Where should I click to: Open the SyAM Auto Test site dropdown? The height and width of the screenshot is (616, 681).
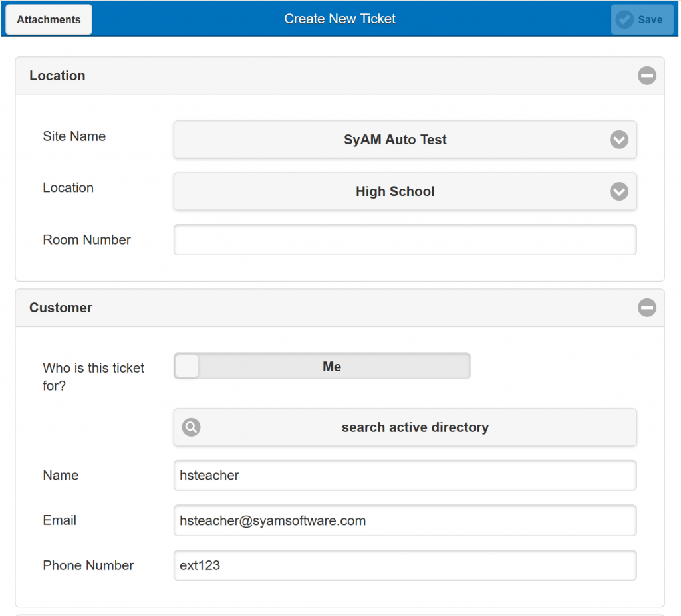coord(395,140)
